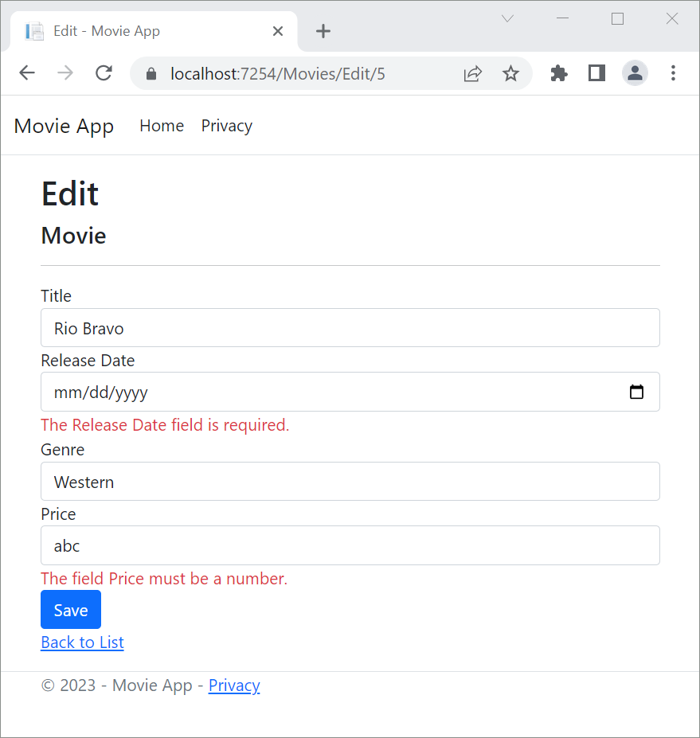Reload the Edit Movie page
The height and width of the screenshot is (738, 700).
(104, 72)
